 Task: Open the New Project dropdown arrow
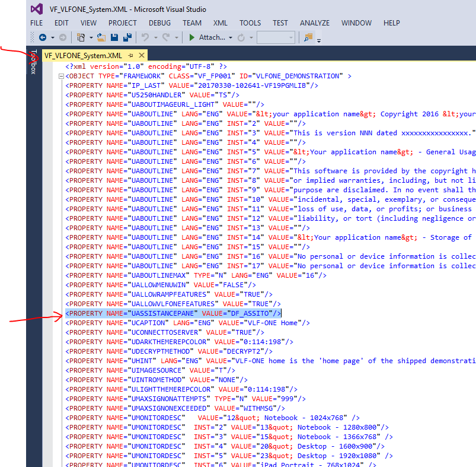point(91,37)
